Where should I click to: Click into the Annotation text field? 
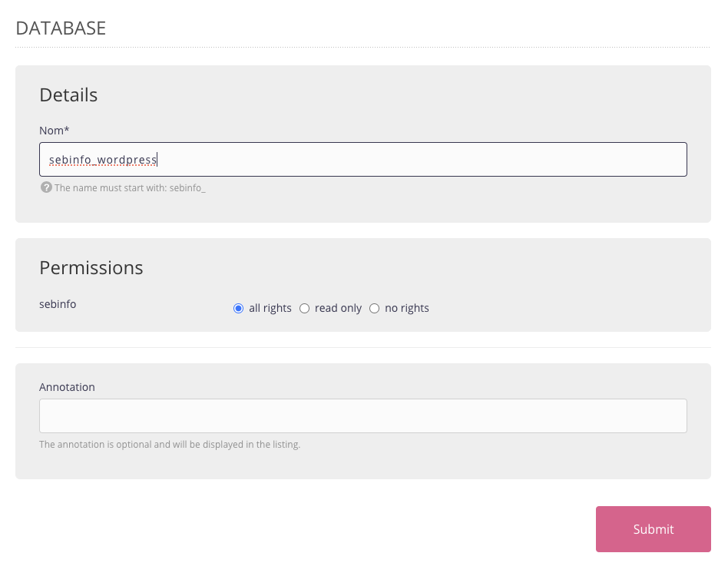point(362,415)
